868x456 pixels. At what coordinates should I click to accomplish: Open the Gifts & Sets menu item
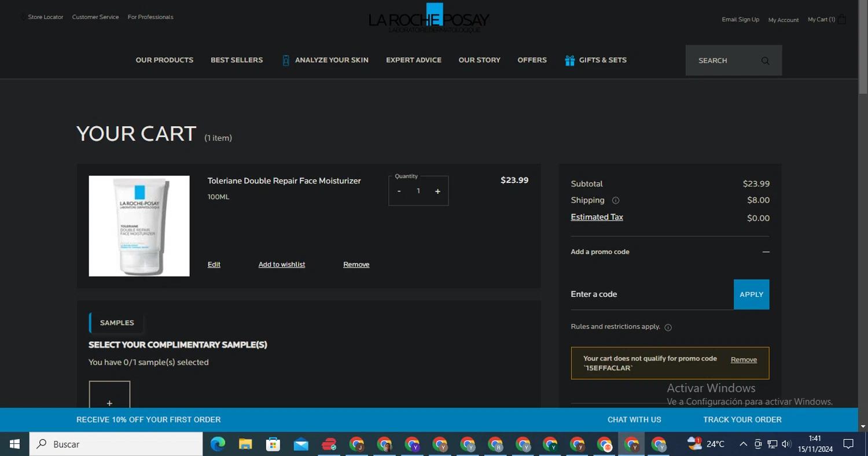coord(602,60)
